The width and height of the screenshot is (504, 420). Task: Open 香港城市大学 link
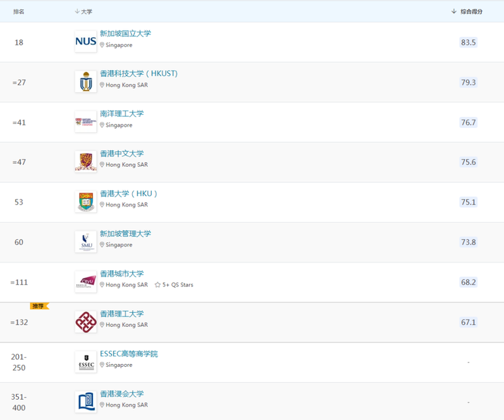click(x=122, y=274)
